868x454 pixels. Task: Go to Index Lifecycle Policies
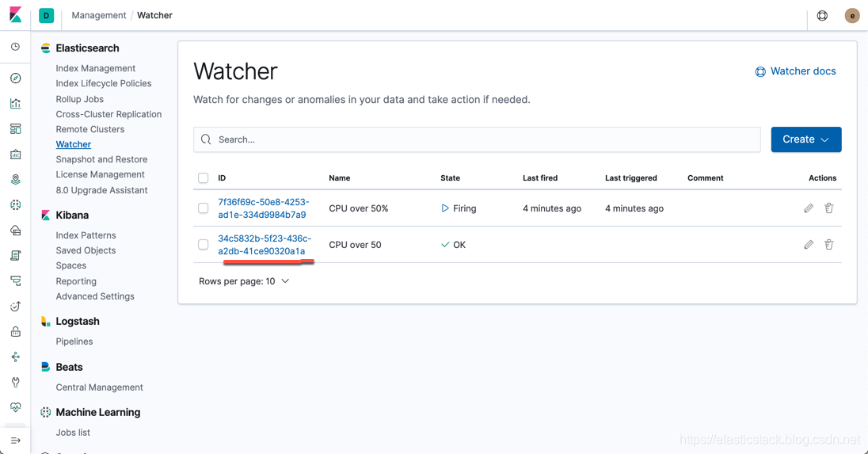(x=104, y=83)
